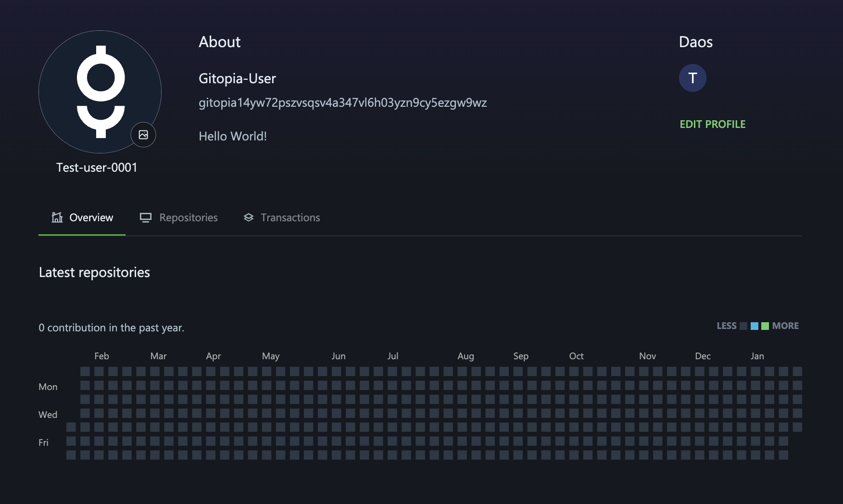This screenshot has height=504, width=843.
Task: Click the Gitopia-User display name
Action: coord(237,78)
